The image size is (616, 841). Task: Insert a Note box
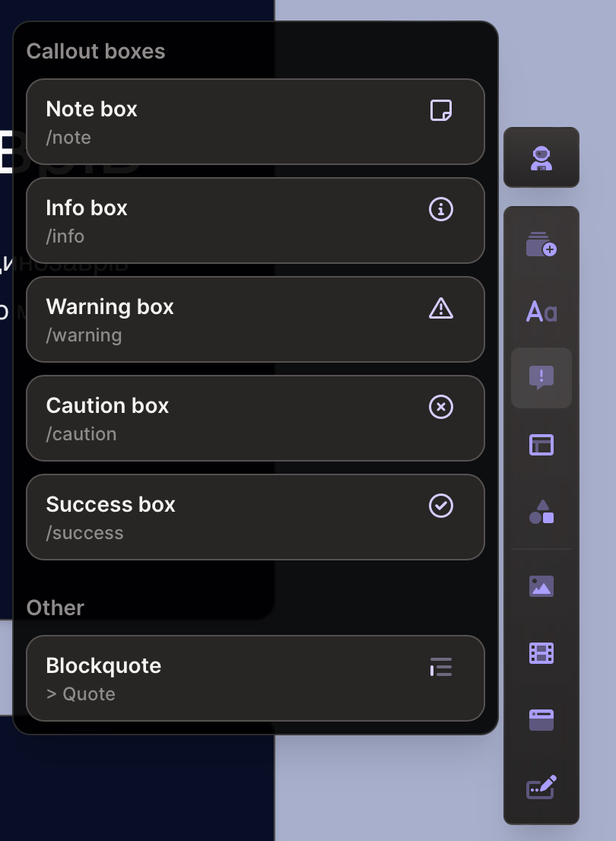tap(228, 122)
